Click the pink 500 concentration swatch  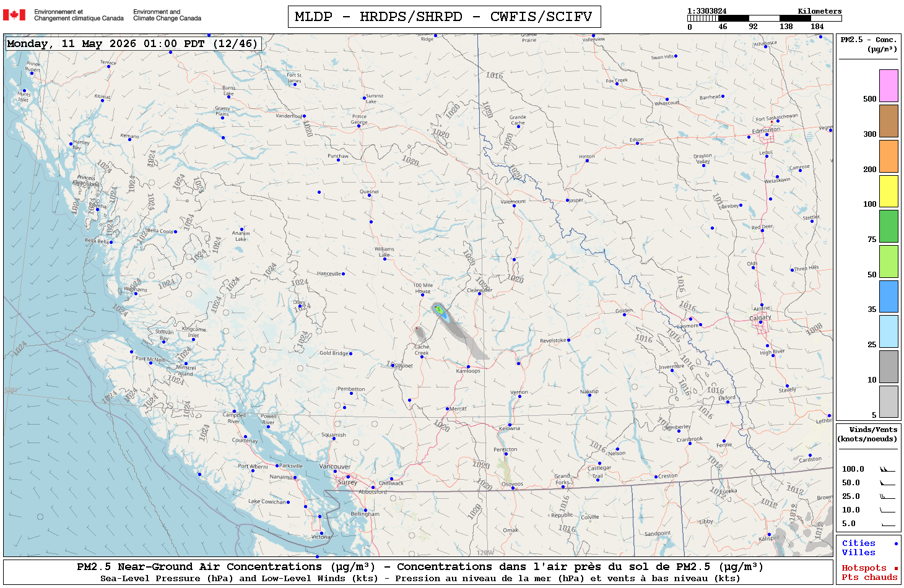(889, 85)
